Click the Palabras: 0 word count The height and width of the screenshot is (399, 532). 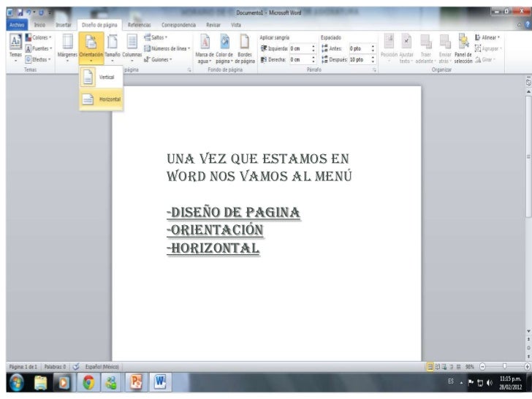coord(55,367)
